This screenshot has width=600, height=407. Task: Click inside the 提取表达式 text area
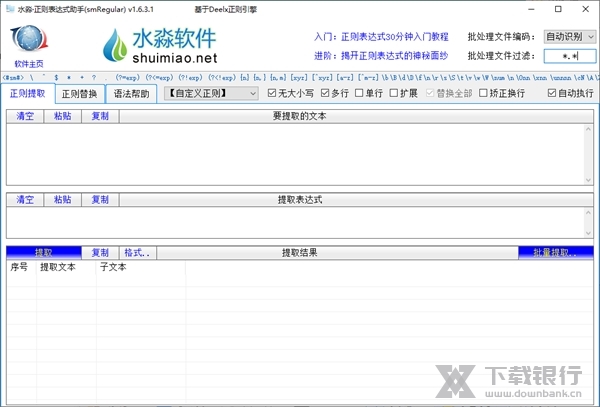[300, 222]
